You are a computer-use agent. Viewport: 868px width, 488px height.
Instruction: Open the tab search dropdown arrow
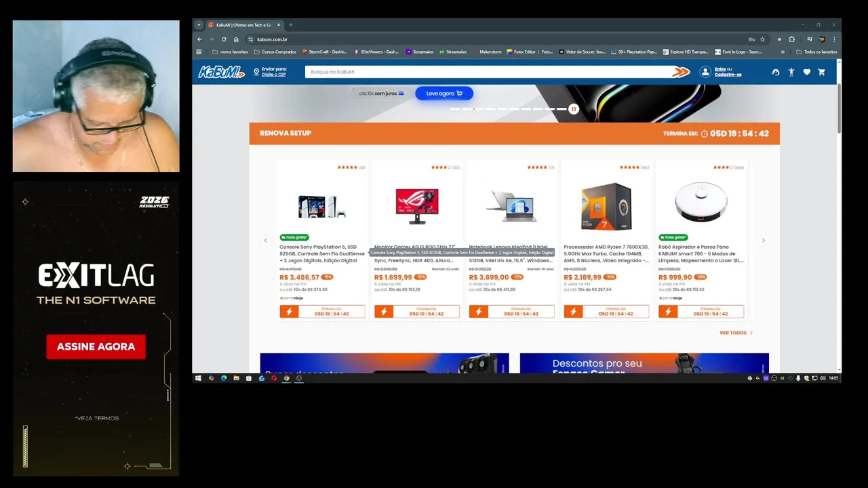pos(199,25)
